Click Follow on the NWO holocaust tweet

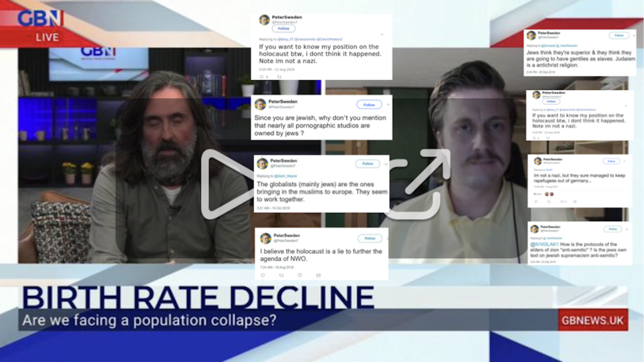click(x=370, y=238)
